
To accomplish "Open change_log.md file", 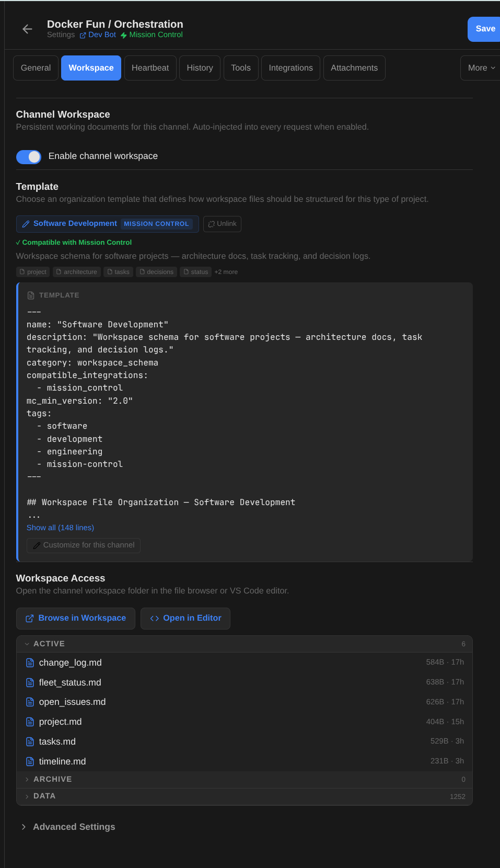I will [x=244, y=663].
